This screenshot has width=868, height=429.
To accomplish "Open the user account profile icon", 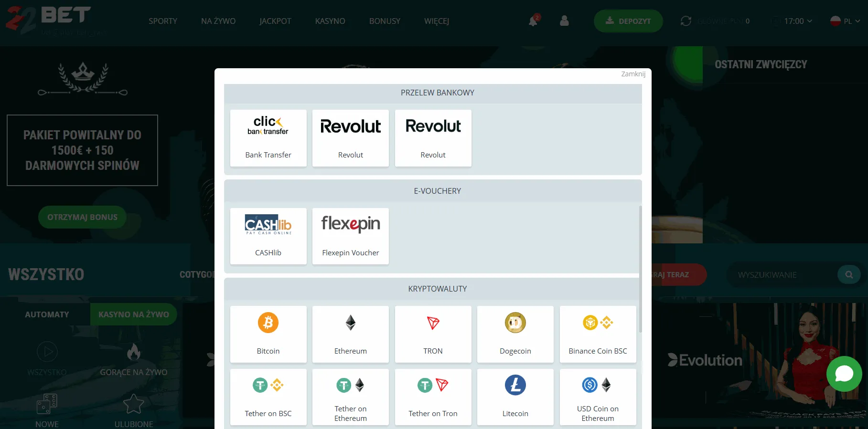I will (x=564, y=21).
